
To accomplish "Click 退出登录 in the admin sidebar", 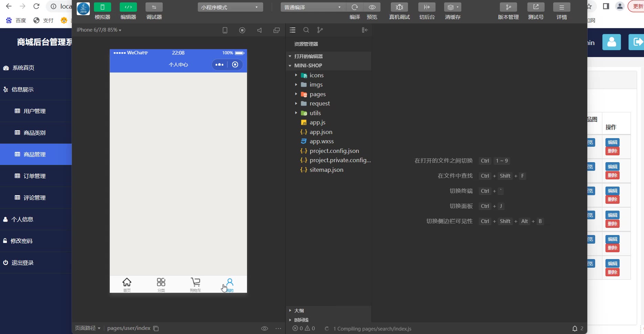I will coord(36,263).
